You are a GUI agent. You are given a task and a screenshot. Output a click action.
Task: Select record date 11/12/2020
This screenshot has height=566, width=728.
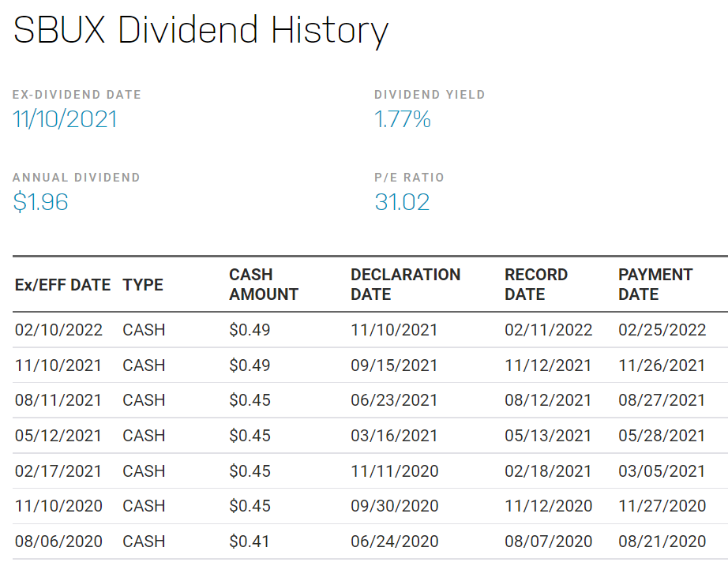[x=548, y=506]
